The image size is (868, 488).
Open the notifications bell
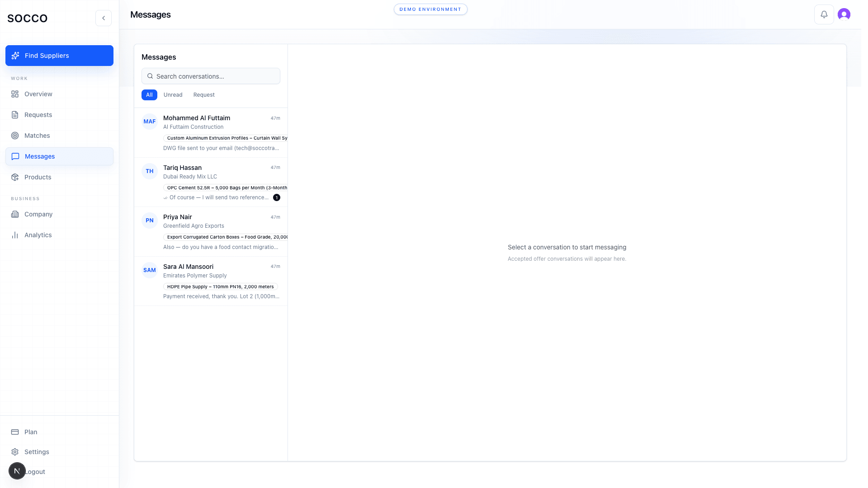[824, 14]
